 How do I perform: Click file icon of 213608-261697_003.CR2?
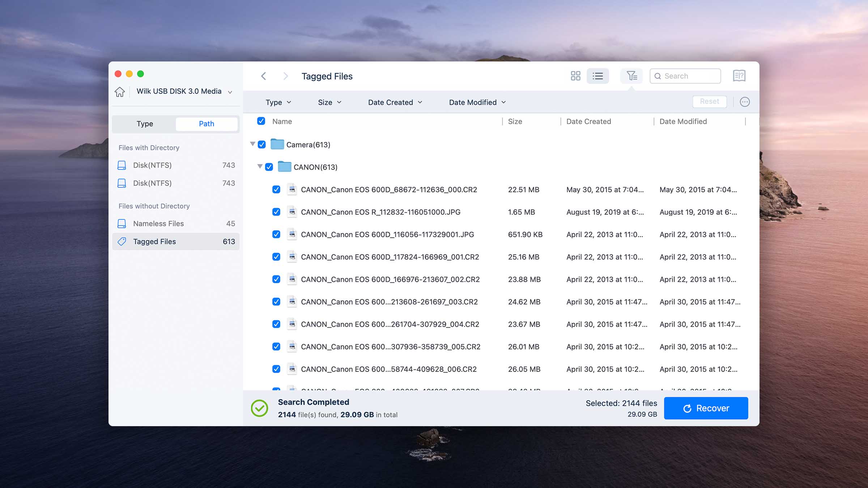pyautogui.click(x=292, y=301)
